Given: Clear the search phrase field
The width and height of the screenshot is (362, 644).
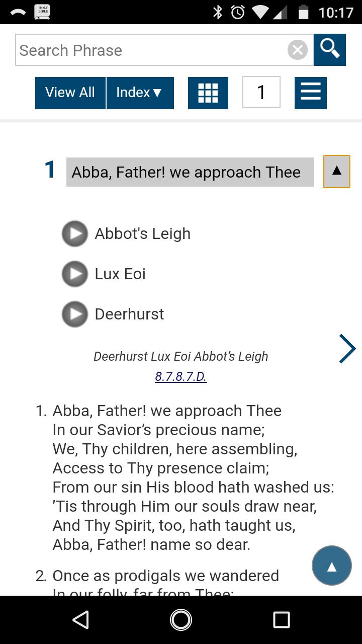Looking at the screenshot, I should pos(297,50).
